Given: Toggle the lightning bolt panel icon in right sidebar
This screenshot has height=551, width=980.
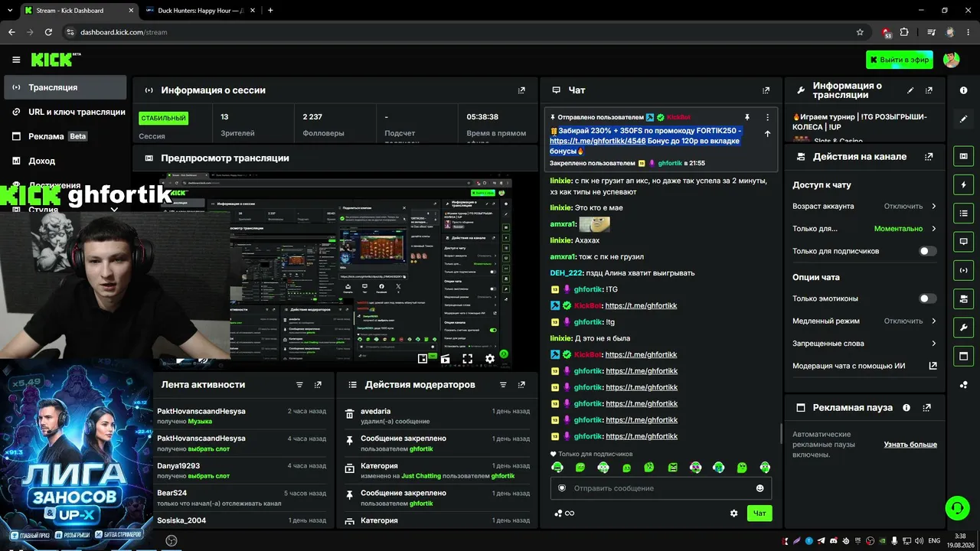Looking at the screenshot, I should pos(963,184).
